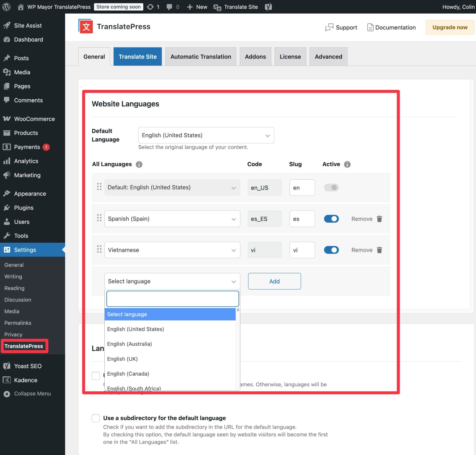The image size is (476, 455).
Task: Switch to the License tab
Action: click(290, 56)
